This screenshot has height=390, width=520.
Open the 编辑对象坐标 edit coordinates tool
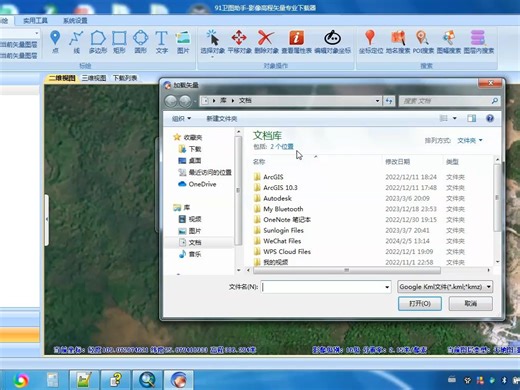pyautogui.click(x=332, y=42)
